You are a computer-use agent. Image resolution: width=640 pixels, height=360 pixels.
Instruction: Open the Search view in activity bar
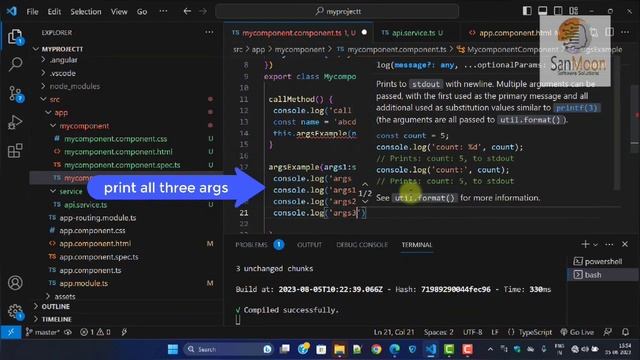[15, 64]
